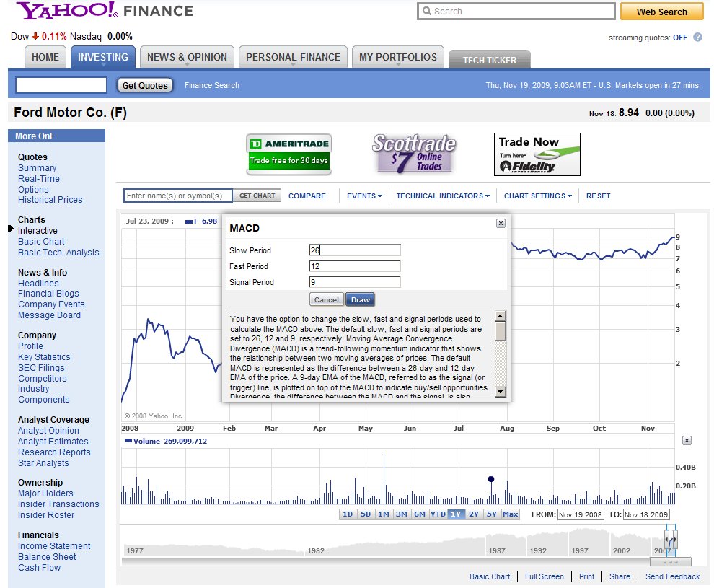Switch to the News & Opinion tab
This screenshot has width=714, height=588.
(x=187, y=57)
